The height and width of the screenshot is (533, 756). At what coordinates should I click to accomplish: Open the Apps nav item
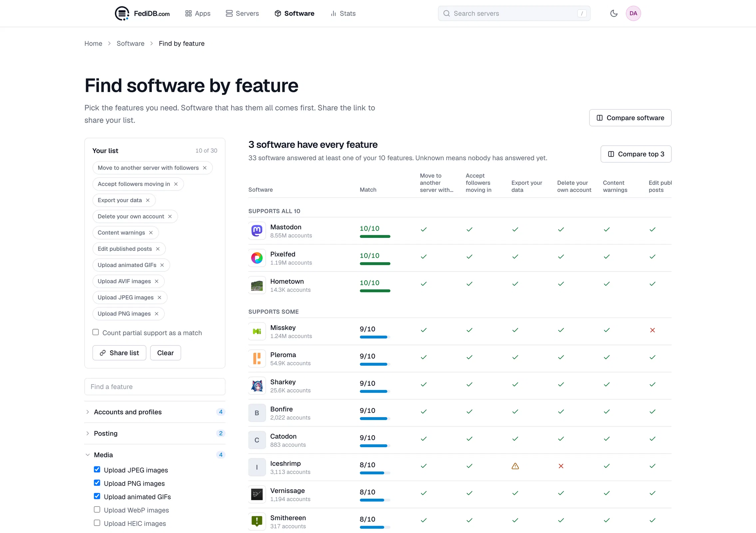tap(198, 13)
